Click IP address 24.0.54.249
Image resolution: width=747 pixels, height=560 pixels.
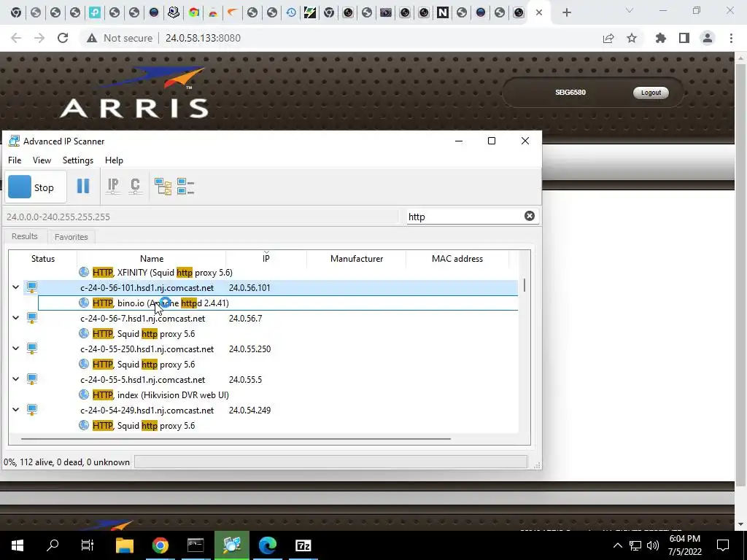(249, 411)
